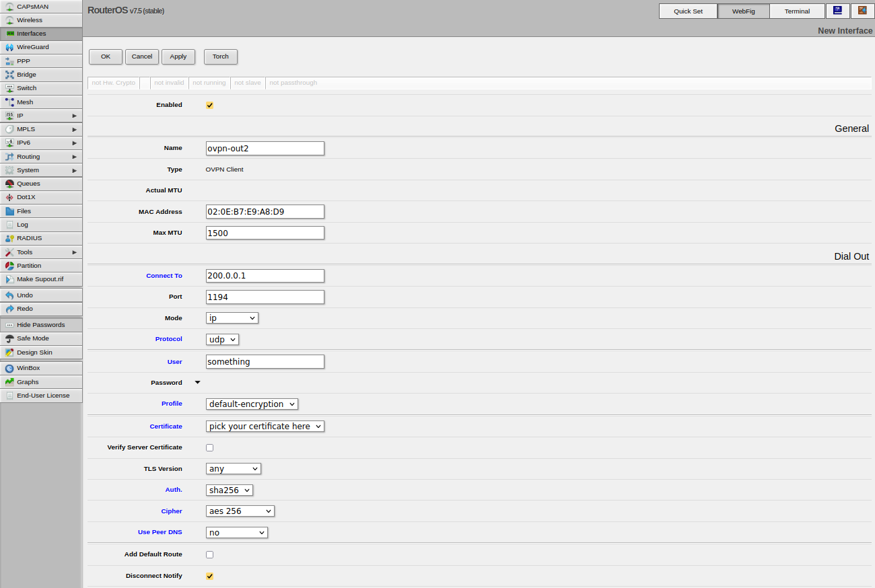Click the Partition pie icon
This screenshot has width=875, height=588.
click(9, 266)
